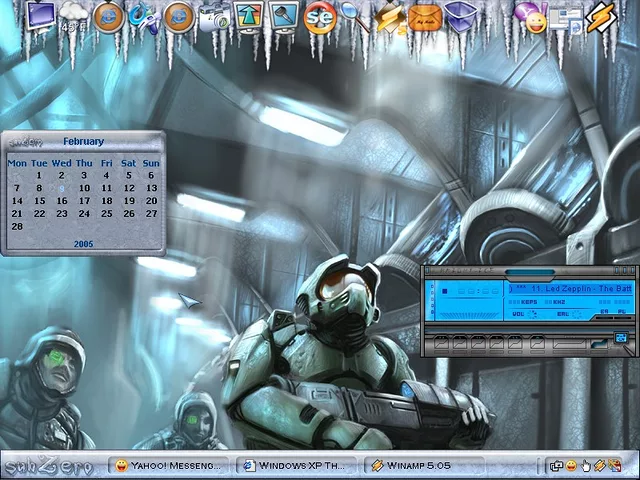640x480 pixels.
Task: Launch the red 'se' sphere dock icon
Action: (x=320, y=18)
